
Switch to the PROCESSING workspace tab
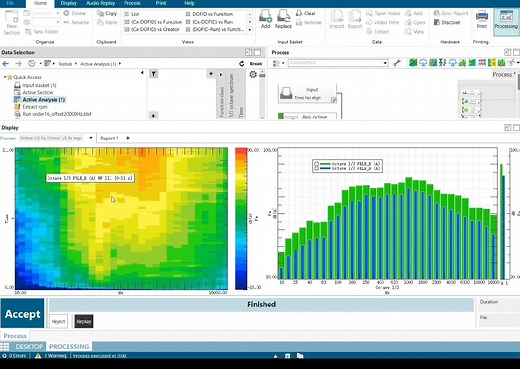click(x=69, y=346)
